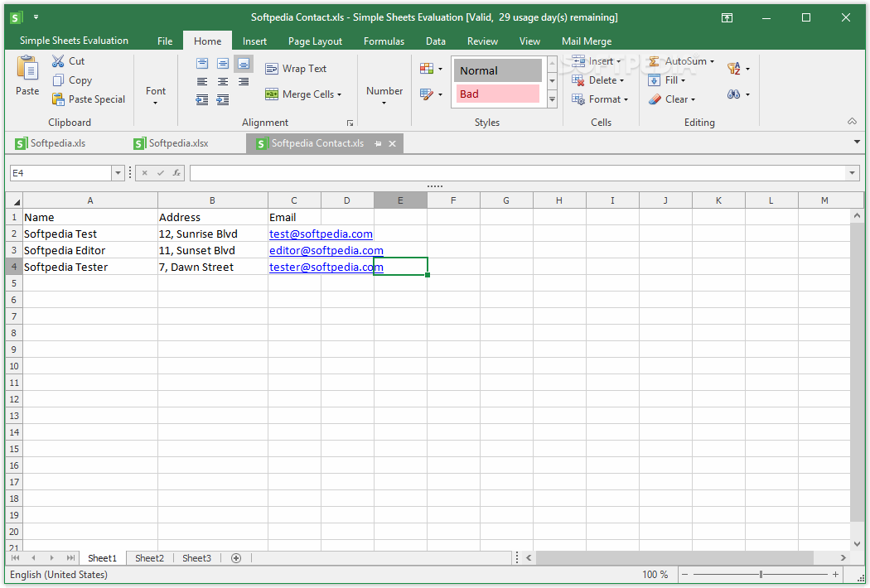870x588 pixels.
Task: Open Format cells dropdown
Action: pos(600,99)
